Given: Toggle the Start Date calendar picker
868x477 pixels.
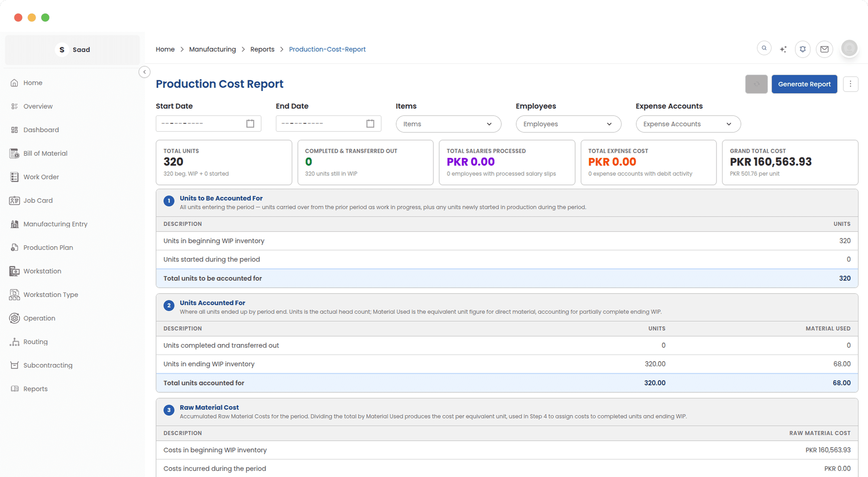Looking at the screenshot, I should tap(250, 123).
